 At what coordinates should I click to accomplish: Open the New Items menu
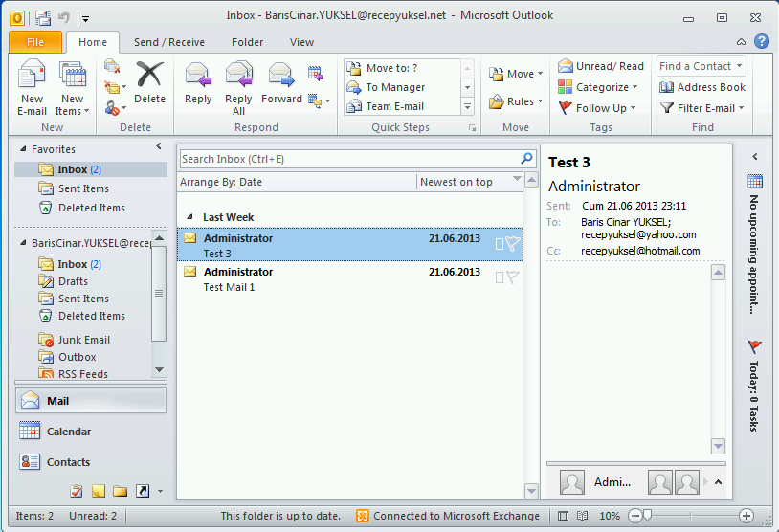click(73, 88)
